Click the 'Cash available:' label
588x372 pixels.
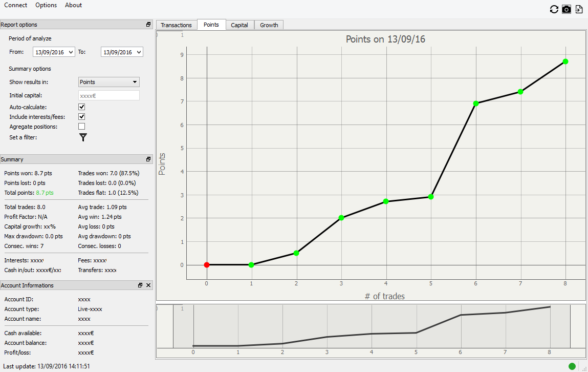pyautogui.click(x=23, y=333)
